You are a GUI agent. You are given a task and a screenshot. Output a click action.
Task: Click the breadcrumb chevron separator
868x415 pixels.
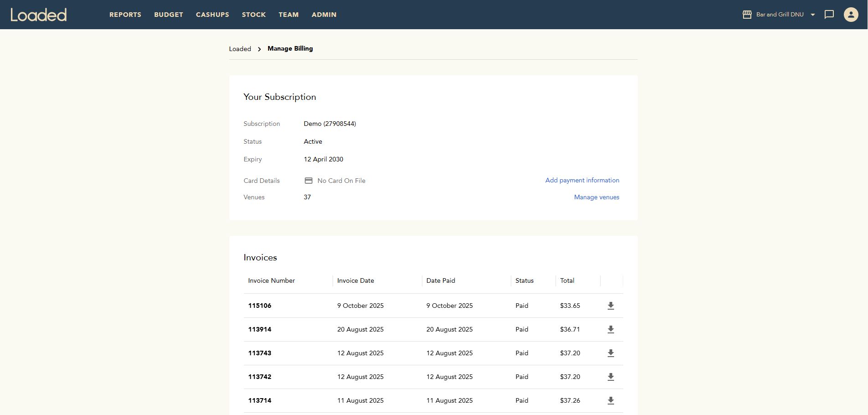pyautogui.click(x=259, y=49)
